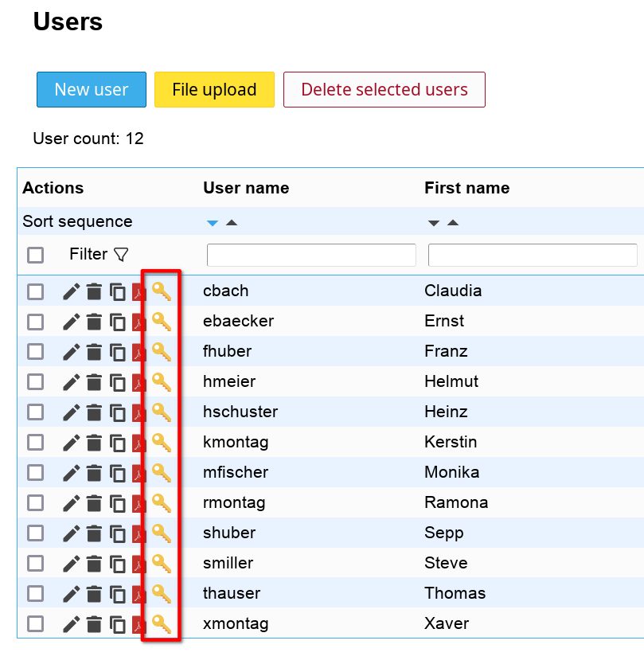Tick the checkbox for user shuber
Image resolution: width=644 pixels, height=664 pixels.
[x=36, y=533]
